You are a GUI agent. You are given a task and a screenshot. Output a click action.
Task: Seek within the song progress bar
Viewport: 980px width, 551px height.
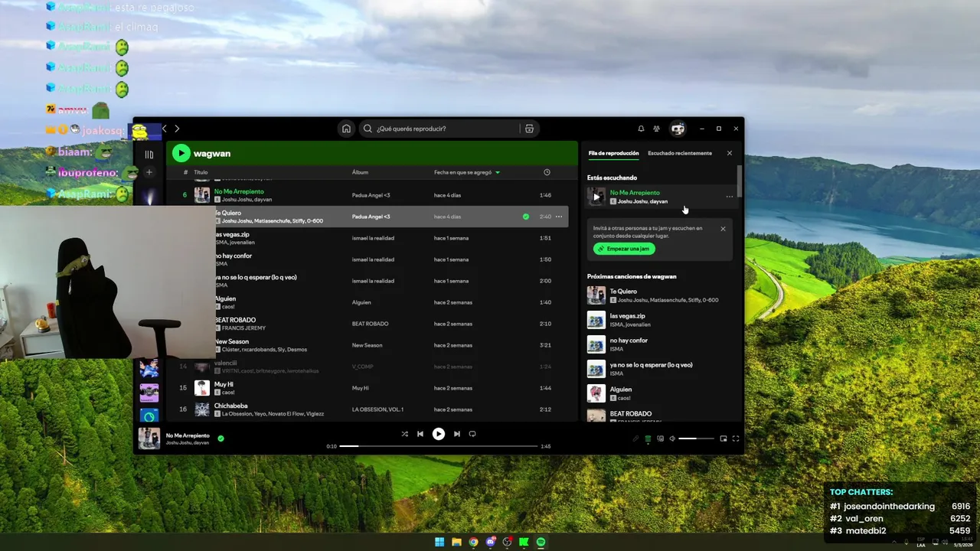click(438, 446)
